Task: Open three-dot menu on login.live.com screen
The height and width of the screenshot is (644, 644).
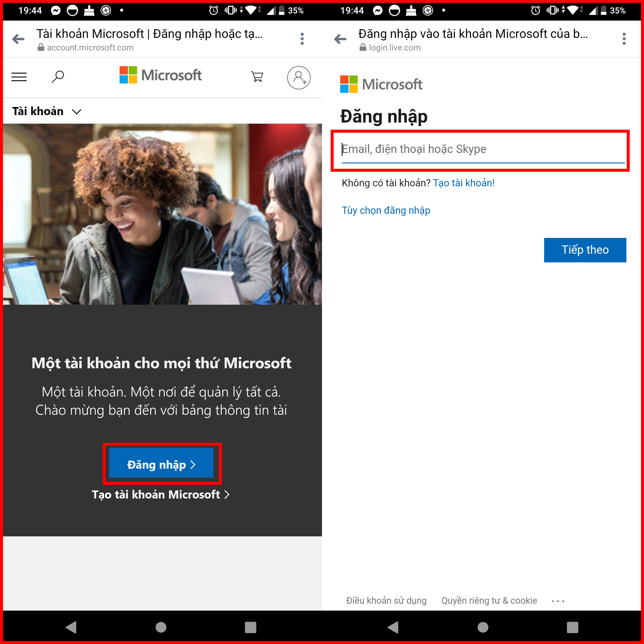Action: [x=624, y=39]
